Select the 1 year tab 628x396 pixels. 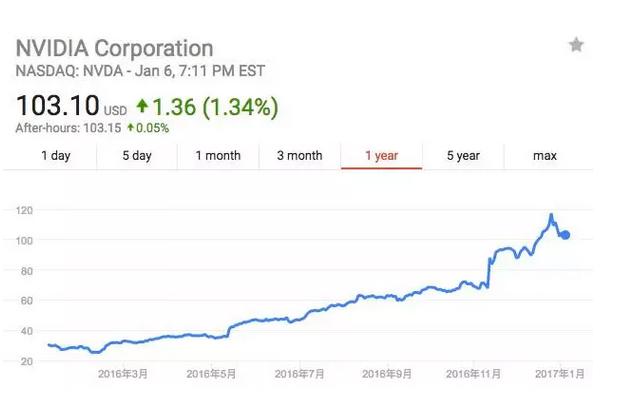(x=381, y=155)
